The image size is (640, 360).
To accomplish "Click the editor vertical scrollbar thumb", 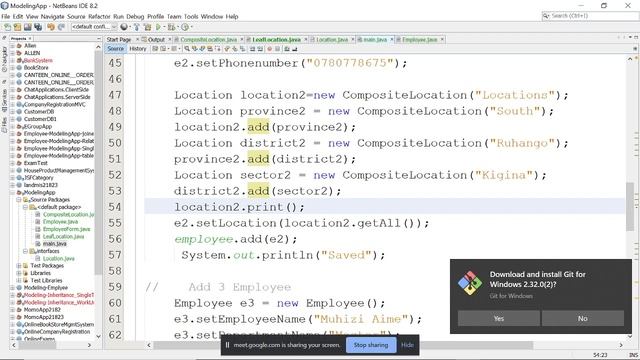I will [630, 206].
